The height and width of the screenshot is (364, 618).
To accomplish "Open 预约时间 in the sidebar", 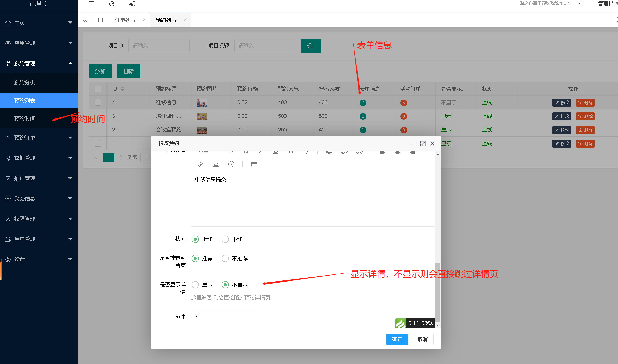I will (x=39, y=119).
